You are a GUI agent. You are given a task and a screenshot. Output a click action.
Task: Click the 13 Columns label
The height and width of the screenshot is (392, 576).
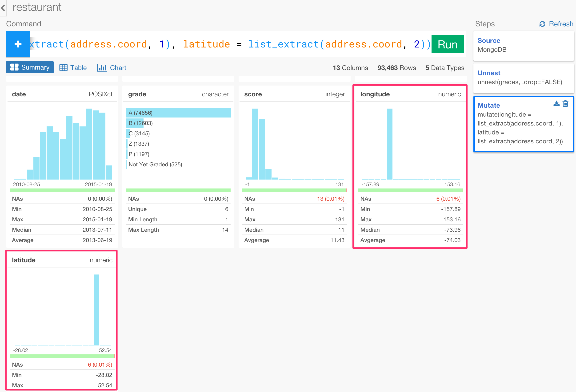(350, 68)
